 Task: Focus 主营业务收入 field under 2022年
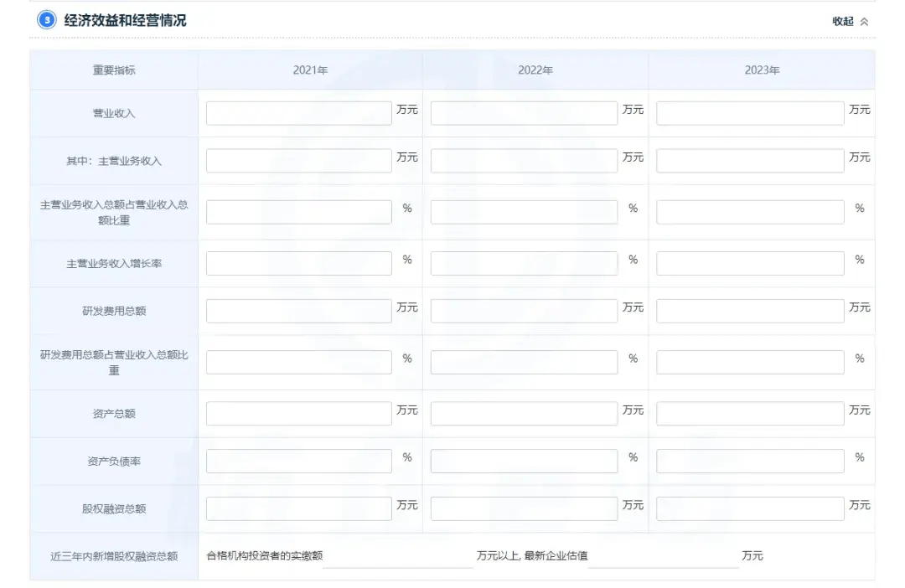[524, 161]
